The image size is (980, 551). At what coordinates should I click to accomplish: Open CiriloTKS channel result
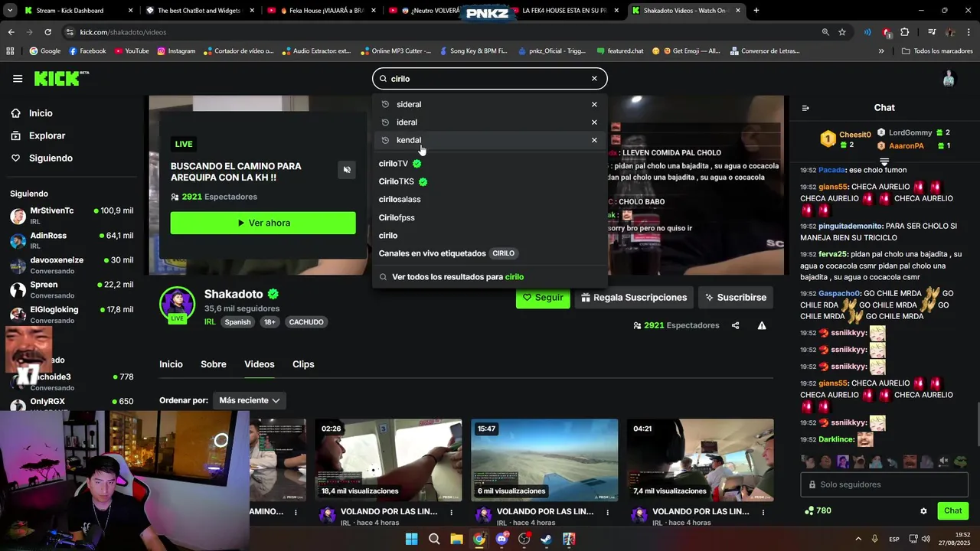(x=403, y=181)
